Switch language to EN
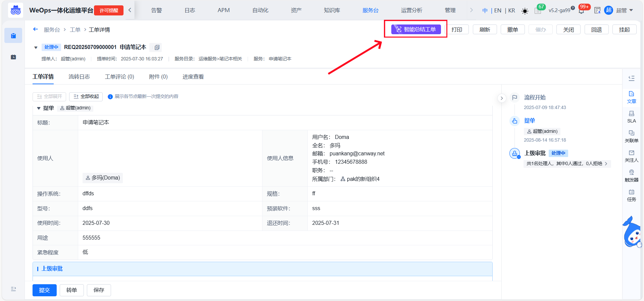Viewport: 644px width, 301px height. tap(498, 10)
